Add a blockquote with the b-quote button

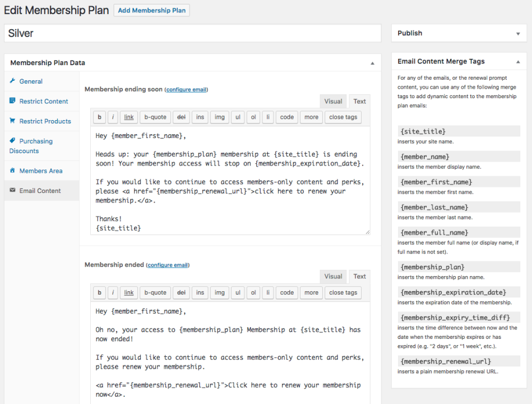(155, 117)
